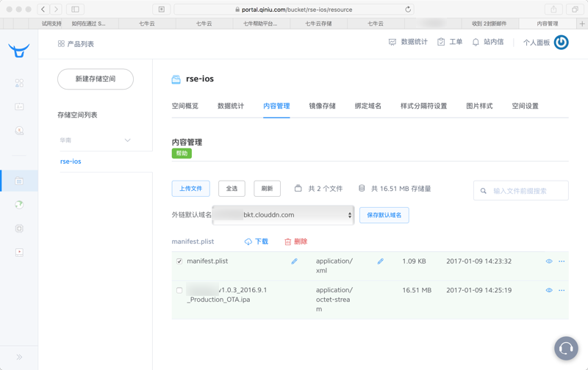Viewport: 588px width, 370px height.
Task: Select the sidebar chip processor icon
Action: click(19, 228)
